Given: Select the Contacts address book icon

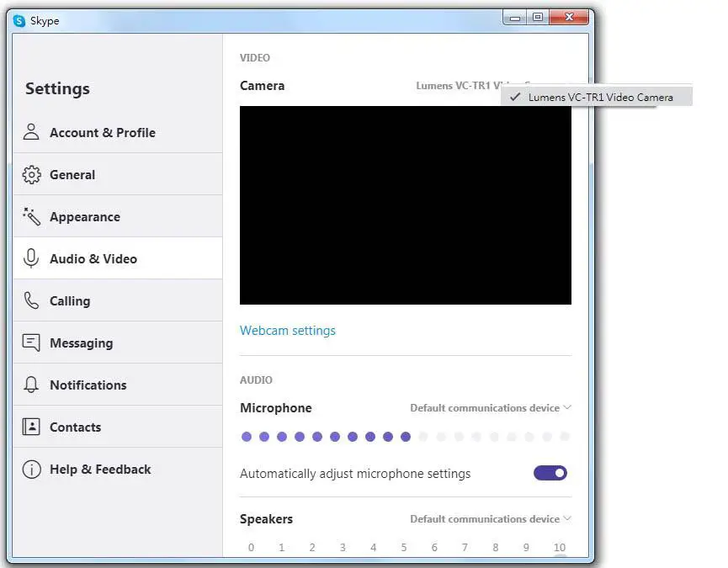Looking at the screenshot, I should (31, 427).
